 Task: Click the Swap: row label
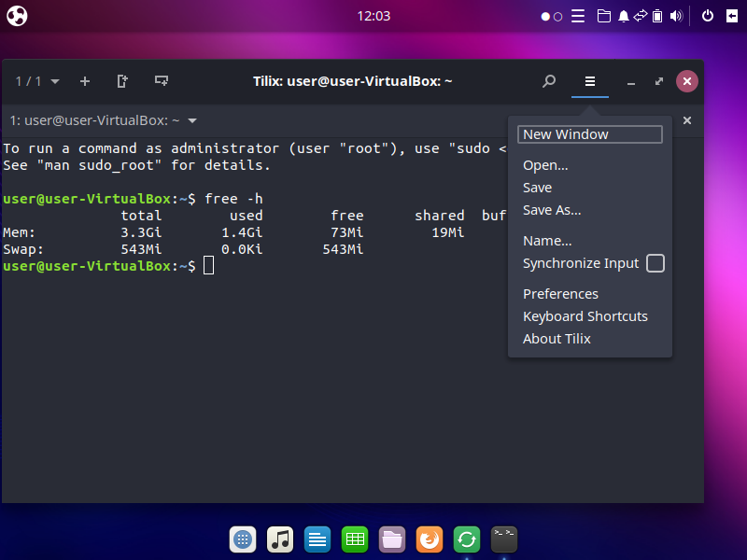(22, 249)
